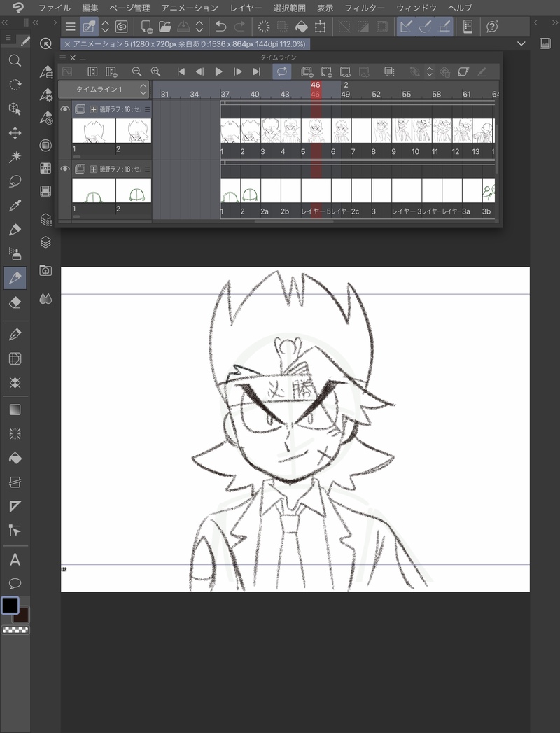Click the Undo arrow

click(x=220, y=27)
